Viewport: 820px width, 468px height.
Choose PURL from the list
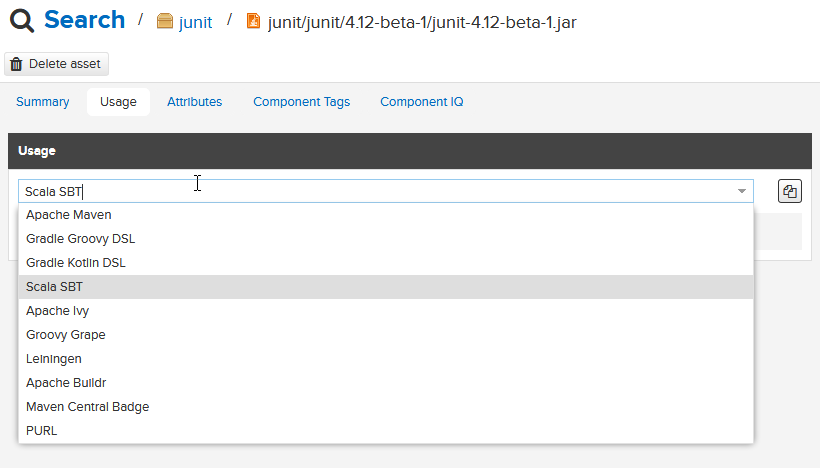click(x=386, y=431)
